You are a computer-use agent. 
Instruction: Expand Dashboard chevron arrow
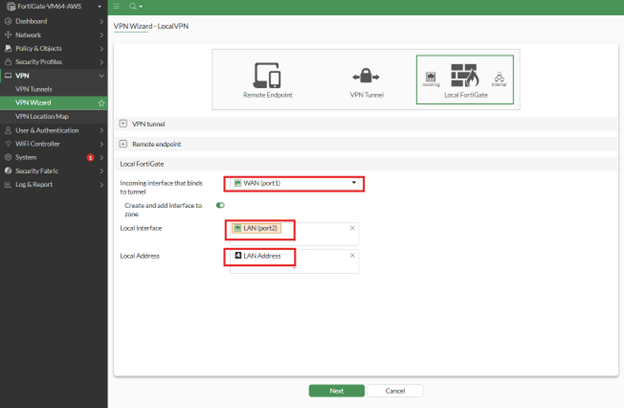tap(101, 21)
